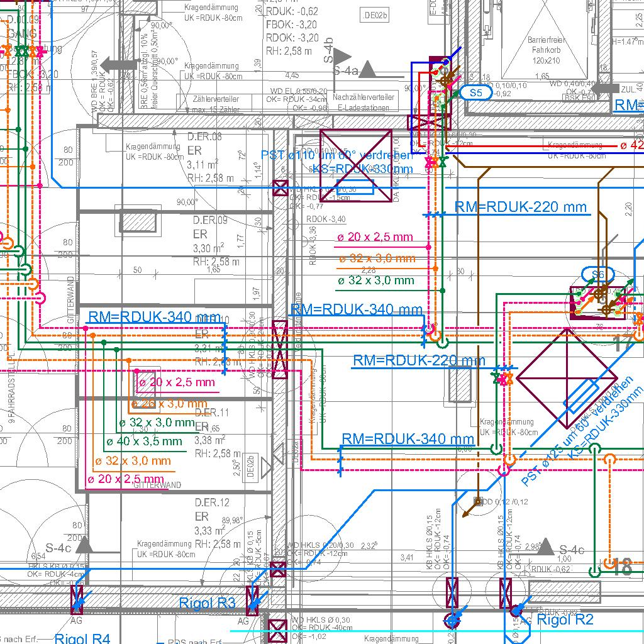Select the 'Nachzählerverteiler E-Ladestationen' text box
The image size is (644, 644).
click(x=364, y=103)
